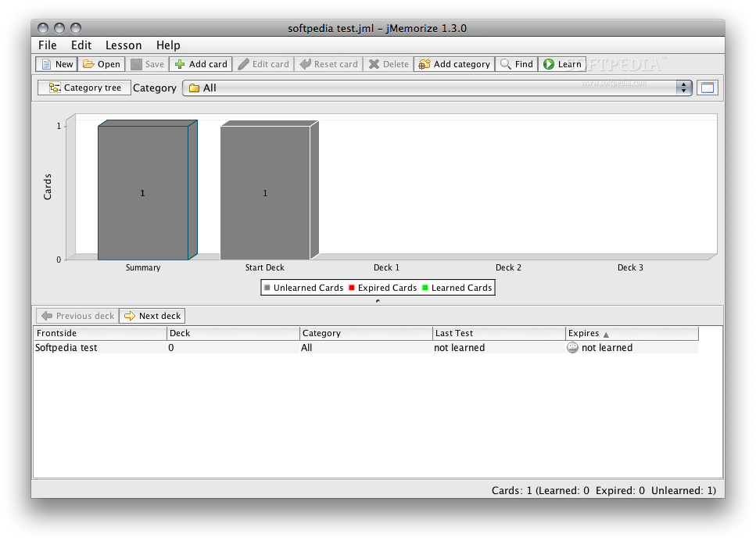Viewport: 756px width, 541px height.
Task: Open the Help menu
Action: point(168,45)
